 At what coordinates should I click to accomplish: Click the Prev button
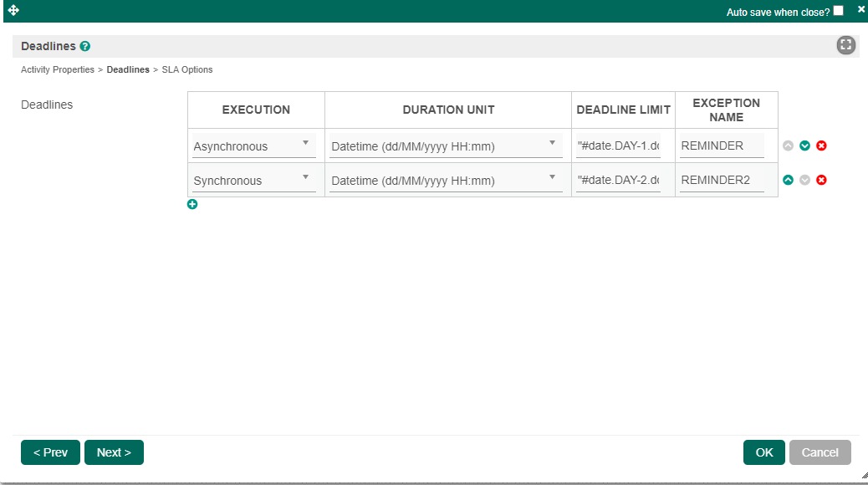(50, 452)
